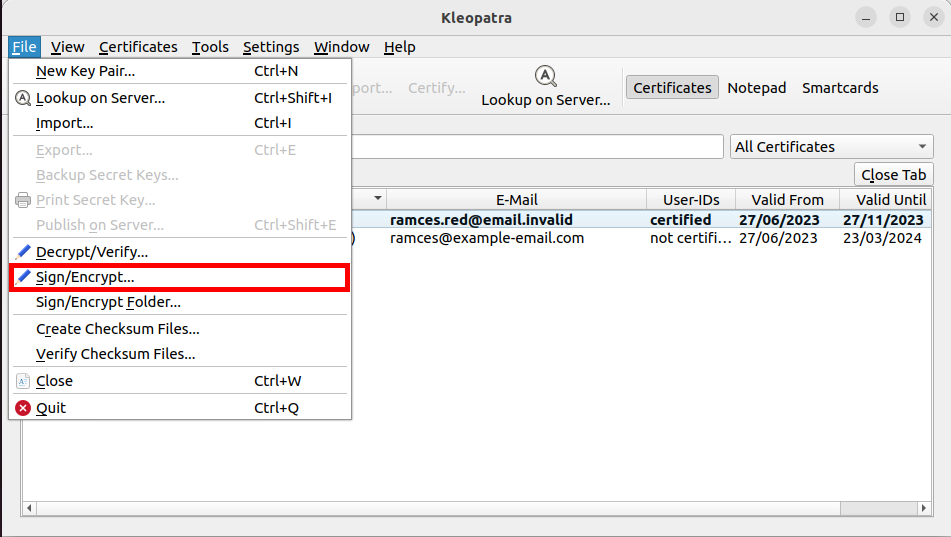Switch to the Certificates view button
The image size is (951, 537).
point(672,87)
